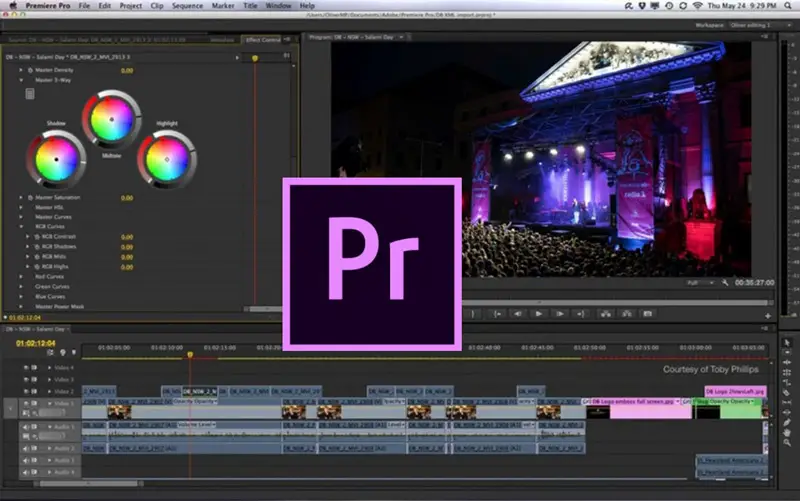Select the Selection arrow tool
This screenshot has width=800, height=501.
click(x=788, y=343)
